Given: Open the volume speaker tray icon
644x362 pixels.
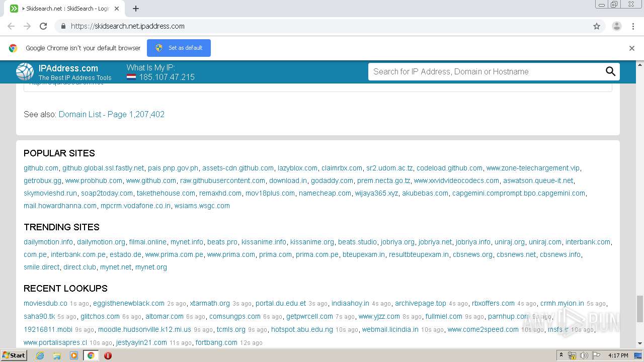Looking at the screenshot, I should point(584,355).
